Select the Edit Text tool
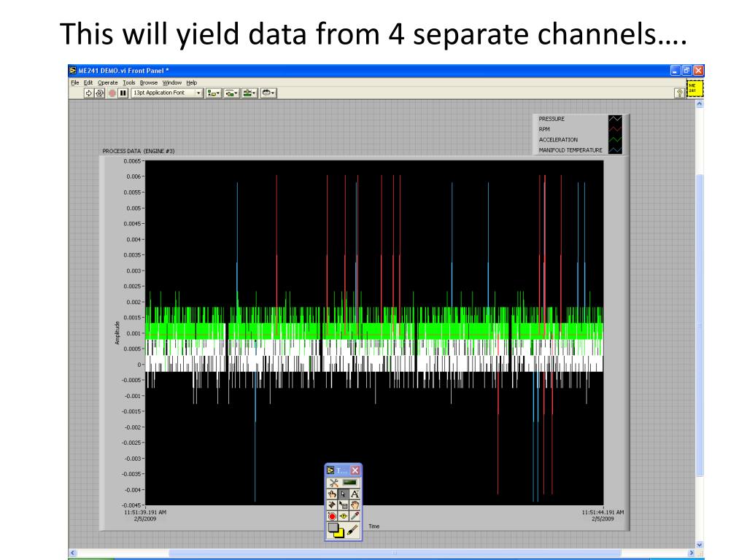 pos(355,494)
